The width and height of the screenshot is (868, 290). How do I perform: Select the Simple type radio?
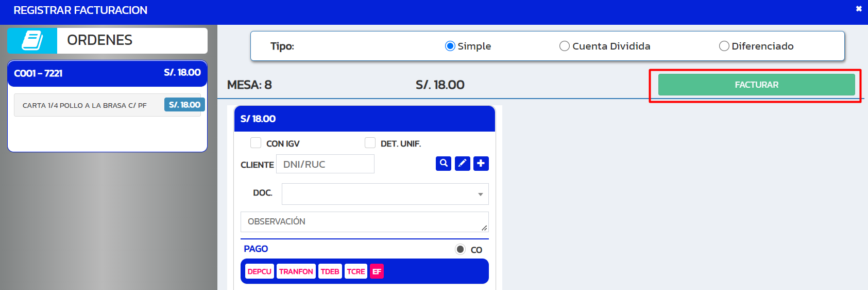450,46
